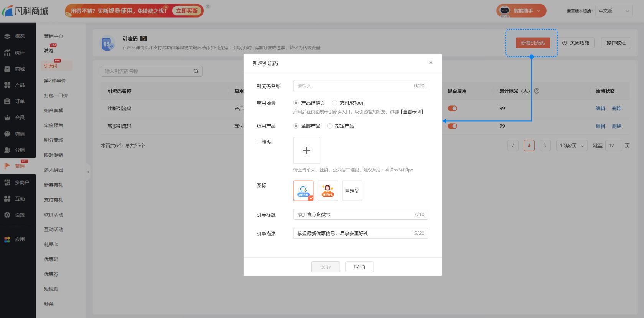Open the 营销 marketing flag icon

pos(7,166)
